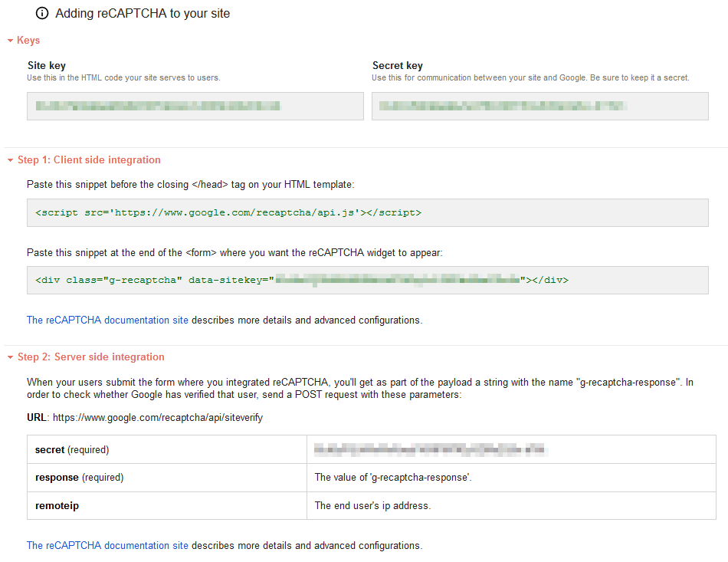Collapse the Keys section arrow
Screen dimensions: 728x562
[x=10, y=40]
